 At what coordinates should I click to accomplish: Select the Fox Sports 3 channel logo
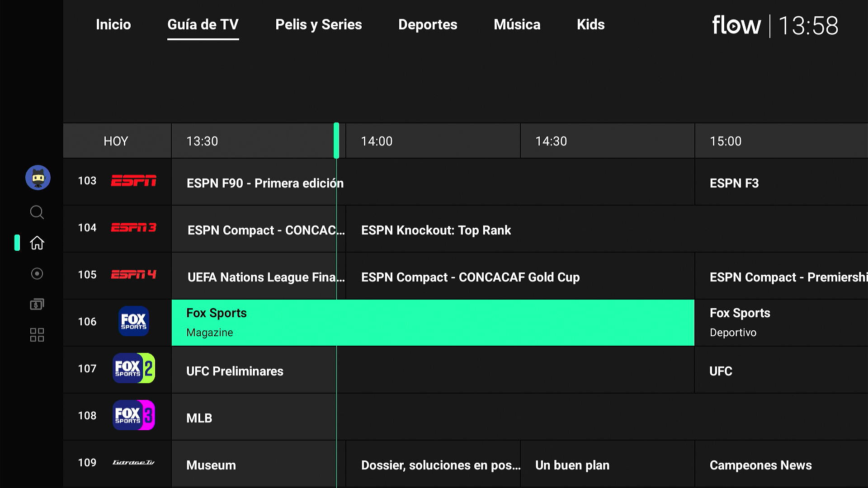click(x=134, y=415)
